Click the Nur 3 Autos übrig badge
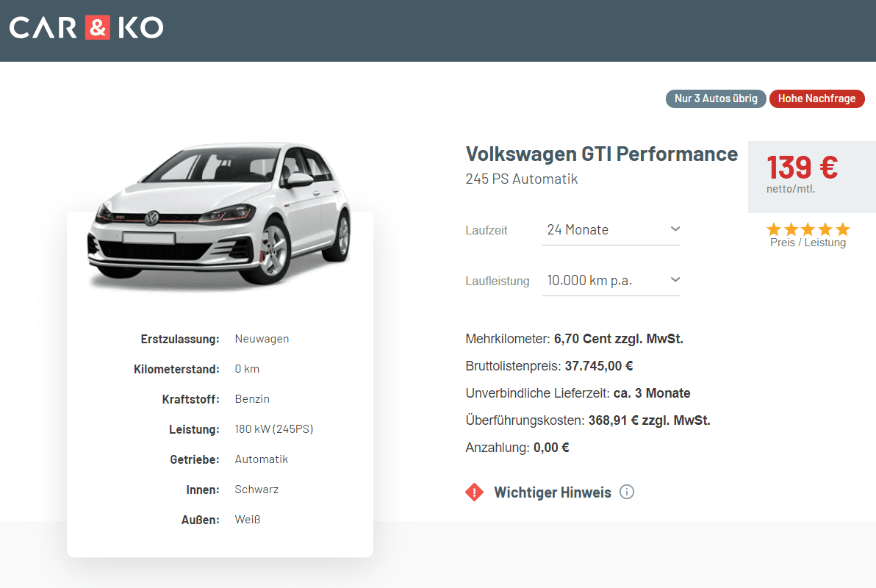The width and height of the screenshot is (876, 588). 716,98
